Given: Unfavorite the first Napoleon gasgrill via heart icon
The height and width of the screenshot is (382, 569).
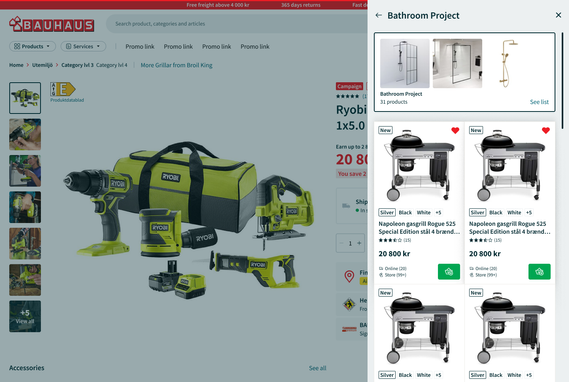Looking at the screenshot, I should click(x=455, y=131).
